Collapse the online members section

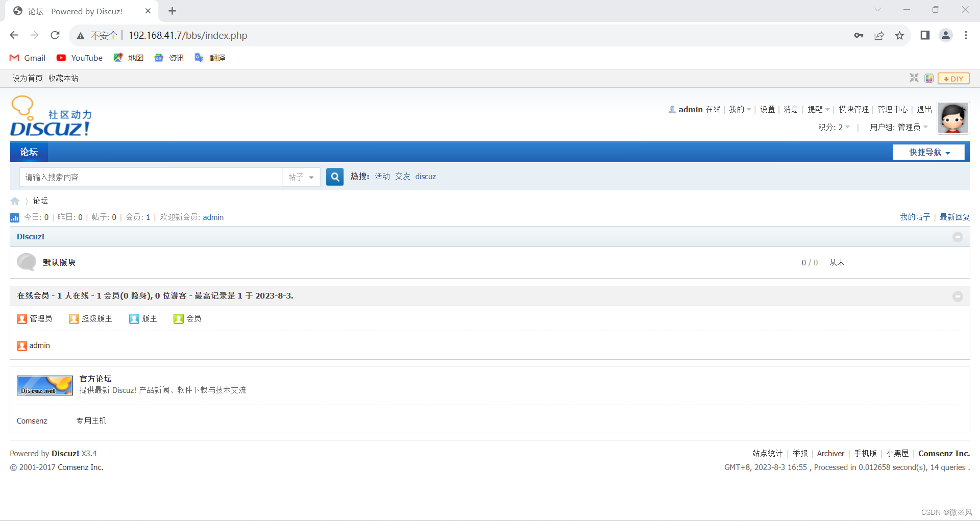click(x=958, y=296)
